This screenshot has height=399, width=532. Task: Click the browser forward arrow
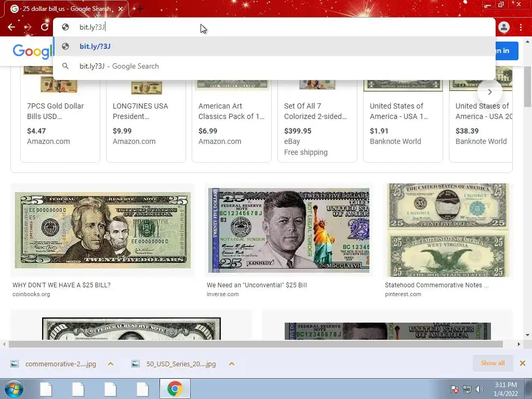[28, 27]
